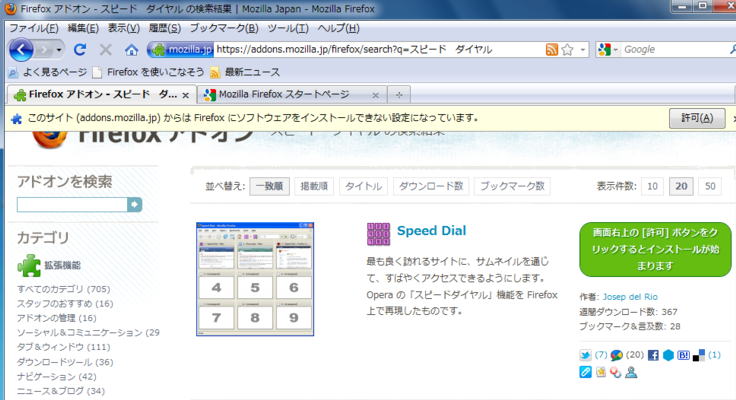This screenshot has height=400, width=736.
Task: Open タブ&ウィンドウ (111) category
Action: click(x=63, y=347)
